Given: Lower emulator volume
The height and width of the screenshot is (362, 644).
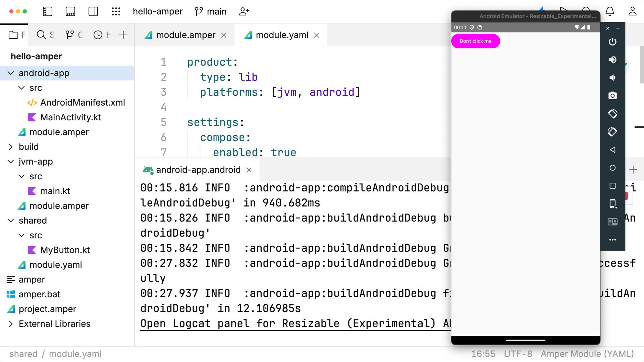Looking at the screenshot, I should click(612, 78).
